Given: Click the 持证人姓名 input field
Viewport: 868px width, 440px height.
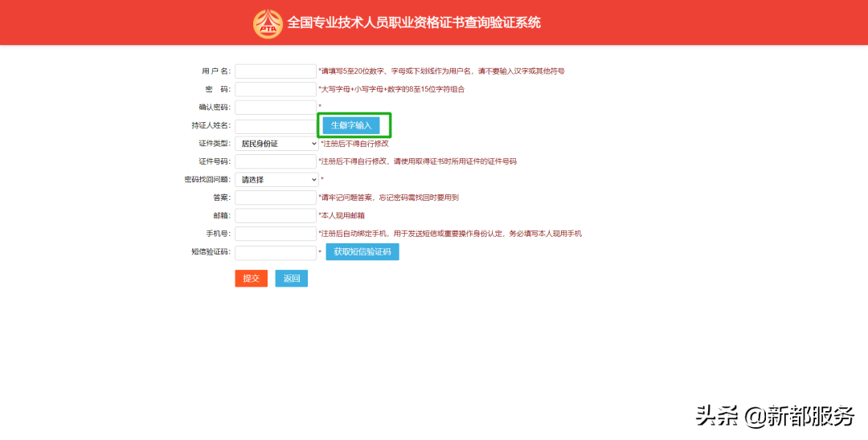Looking at the screenshot, I should pos(276,126).
